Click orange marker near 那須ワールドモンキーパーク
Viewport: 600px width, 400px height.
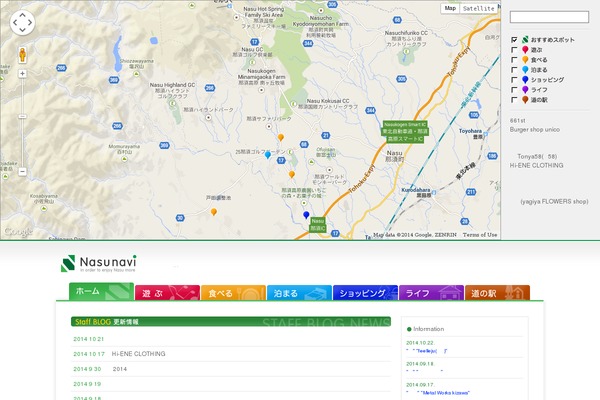[x=292, y=175]
